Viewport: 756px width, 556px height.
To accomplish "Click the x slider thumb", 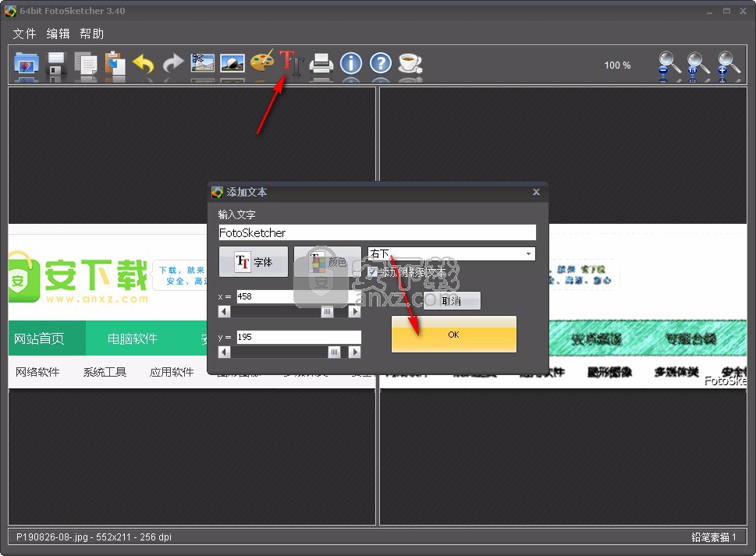I will point(328,312).
